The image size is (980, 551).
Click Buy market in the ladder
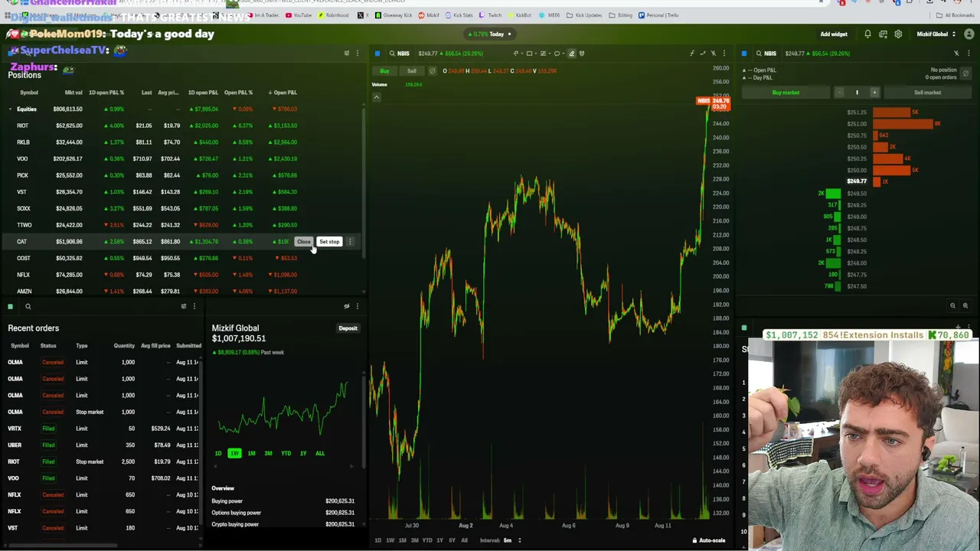pos(786,93)
